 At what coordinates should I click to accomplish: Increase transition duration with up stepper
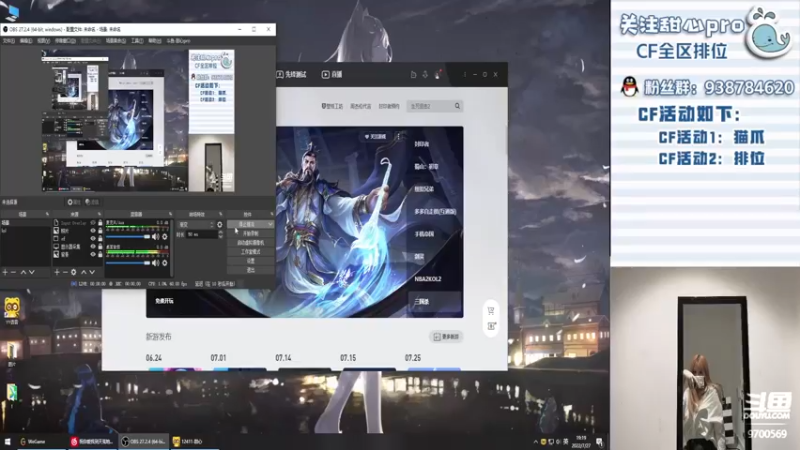click(220, 232)
